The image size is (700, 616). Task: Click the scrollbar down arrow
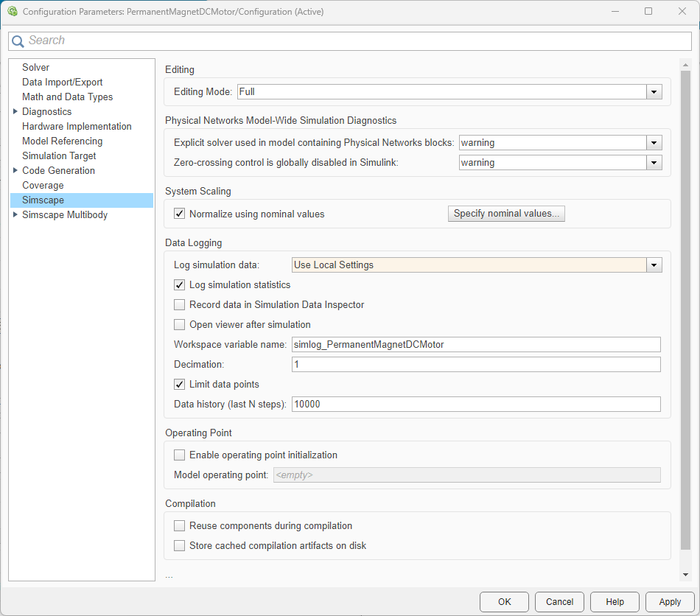(x=685, y=575)
